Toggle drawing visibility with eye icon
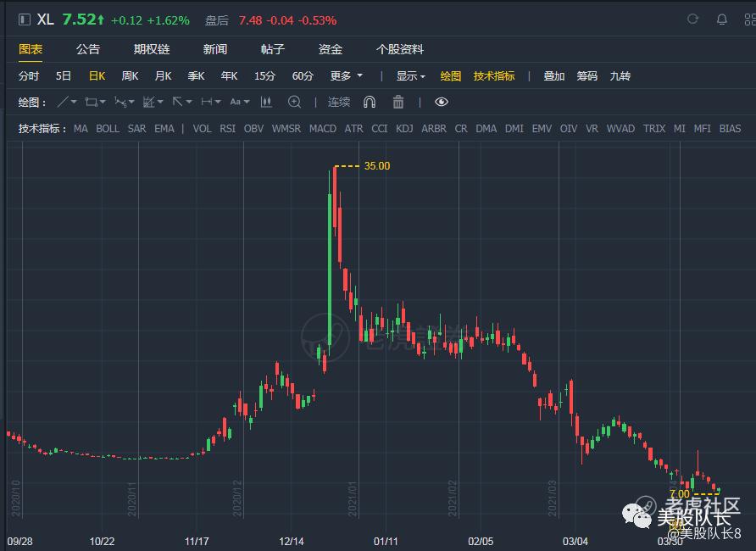 [x=442, y=103]
